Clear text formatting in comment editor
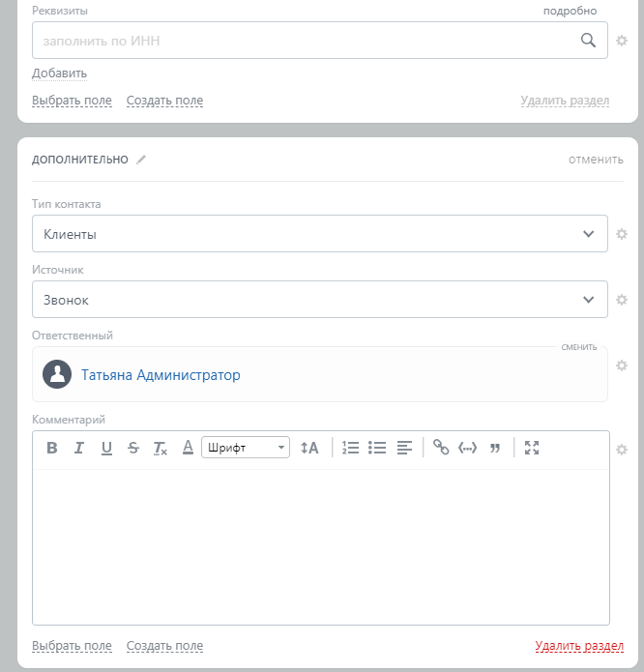644x672 pixels. pyautogui.click(x=161, y=448)
